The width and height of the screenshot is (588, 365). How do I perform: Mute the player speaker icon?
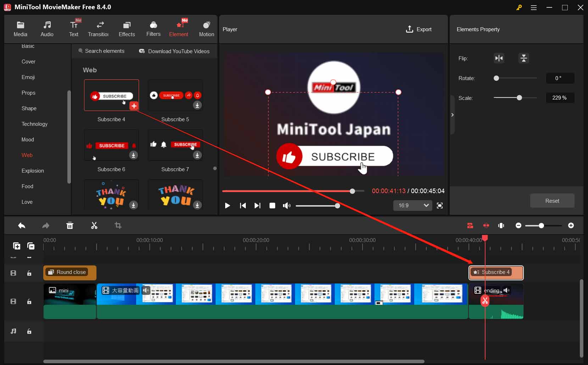pos(287,206)
